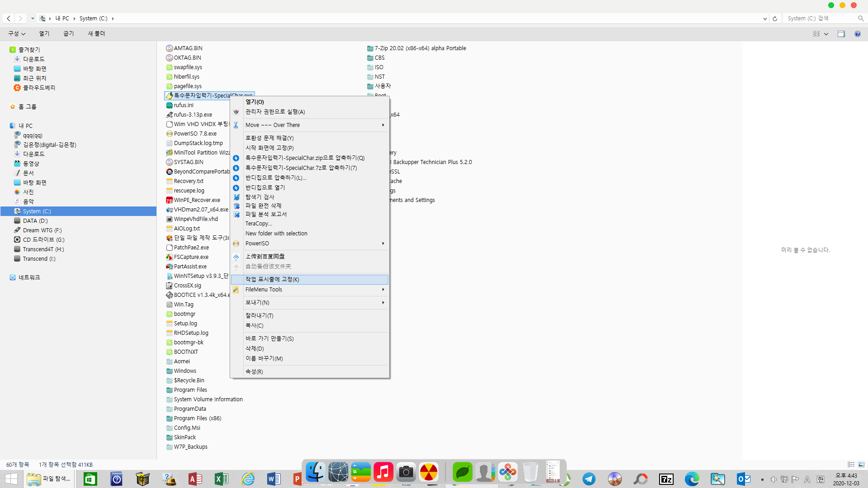
Task: Open the Music app in dock
Action: click(383, 472)
